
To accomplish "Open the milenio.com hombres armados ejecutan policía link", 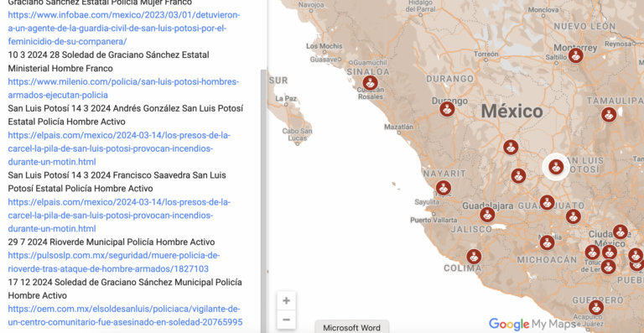I will point(123,88).
